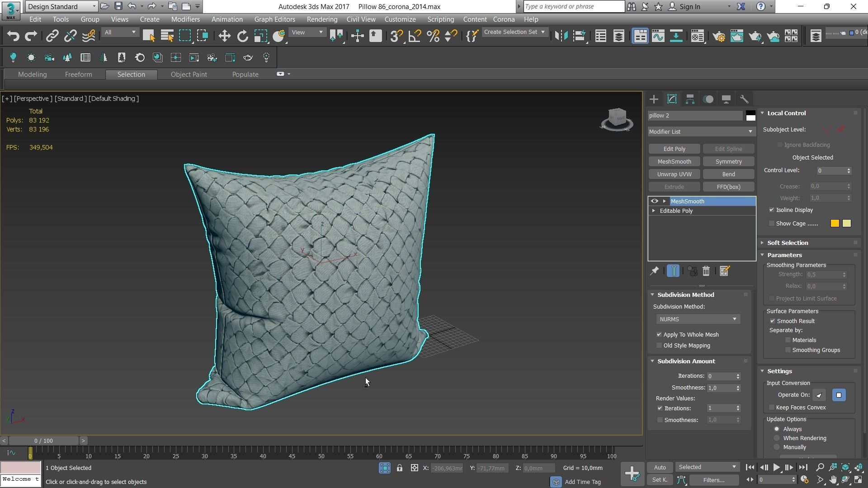
Task: Activate Select and Rotate tool
Action: click(x=243, y=36)
